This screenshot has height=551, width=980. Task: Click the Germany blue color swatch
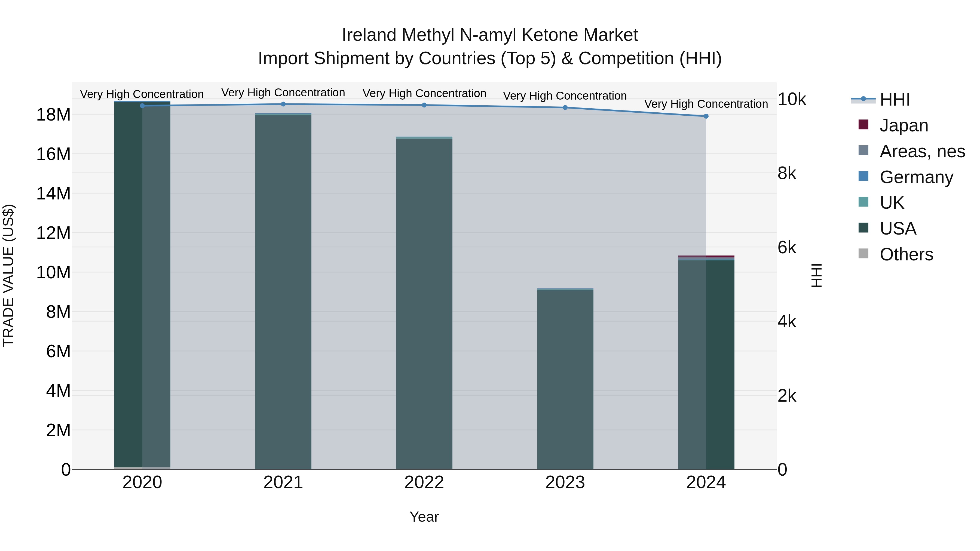coord(863,176)
